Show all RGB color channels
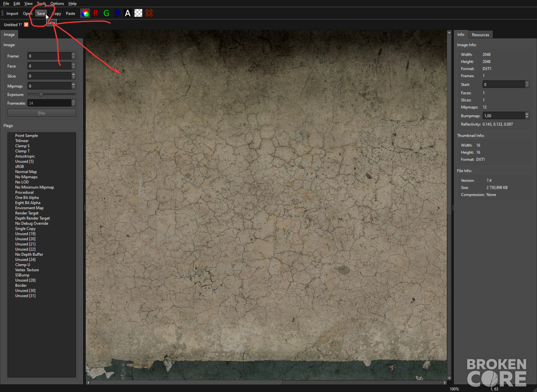Viewport: 537px width, 392px height. [85, 13]
